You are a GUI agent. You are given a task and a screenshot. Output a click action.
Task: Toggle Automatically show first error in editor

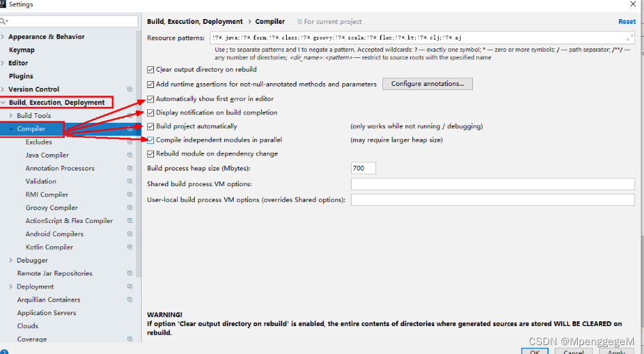151,99
